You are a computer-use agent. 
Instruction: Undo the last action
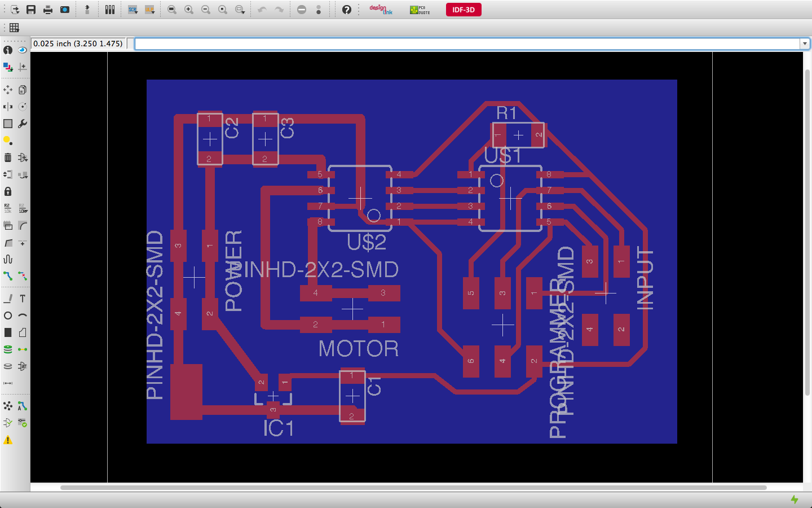[262, 10]
